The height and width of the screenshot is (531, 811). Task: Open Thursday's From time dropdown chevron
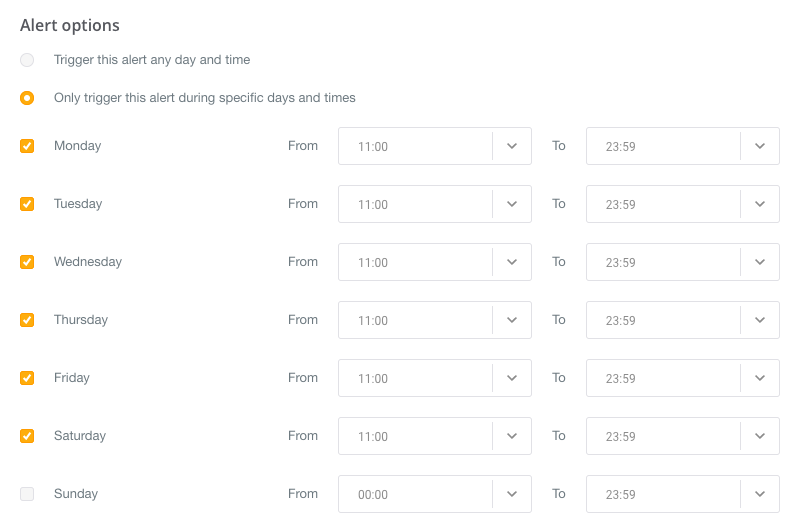tap(512, 320)
